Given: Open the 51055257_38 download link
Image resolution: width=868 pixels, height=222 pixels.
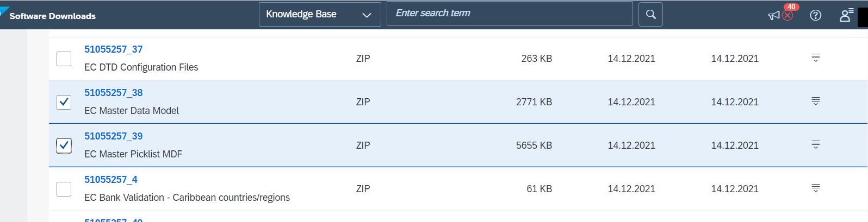Looking at the screenshot, I should tap(113, 93).
